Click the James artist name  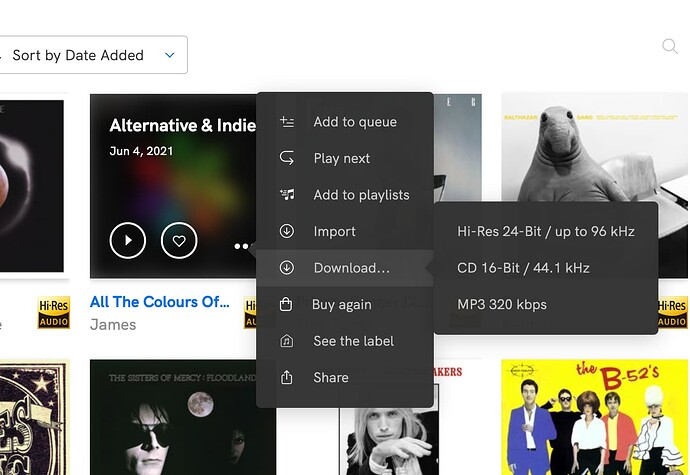(112, 324)
